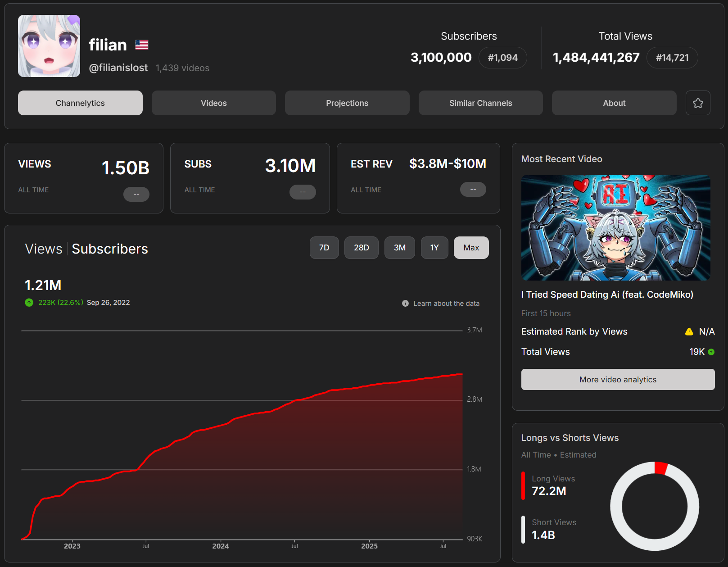The image size is (728, 567).
Task: Click the @filianislost handle
Action: click(x=118, y=68)
